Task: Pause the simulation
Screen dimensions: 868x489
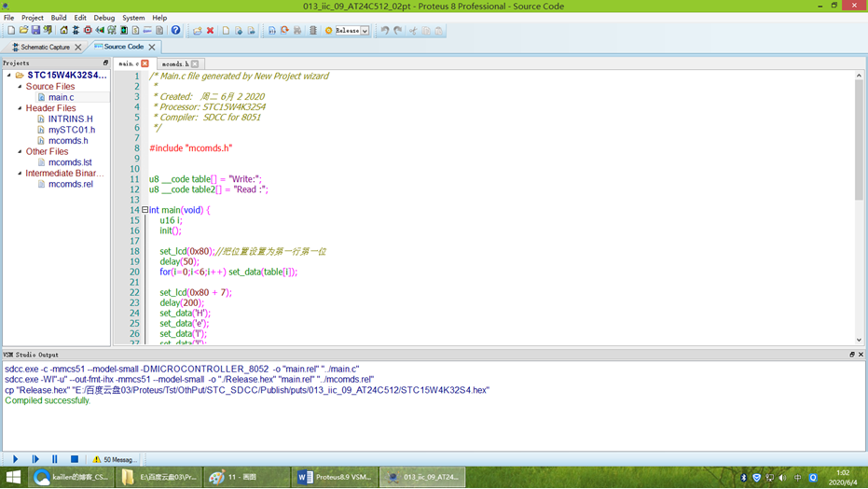Action: coord(55,459)
